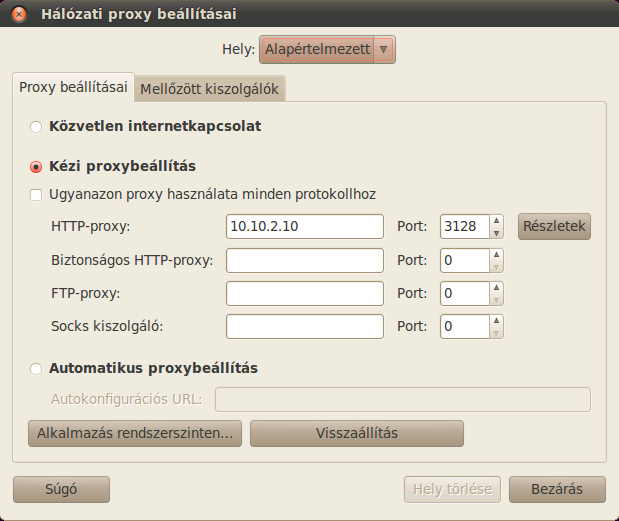Click the Részletek button

click(554, 227)
